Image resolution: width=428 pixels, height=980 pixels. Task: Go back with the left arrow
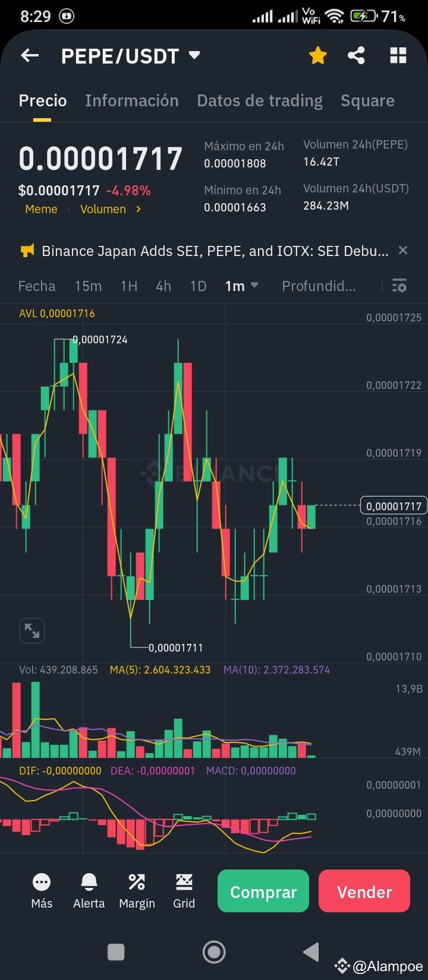(30, 56)
